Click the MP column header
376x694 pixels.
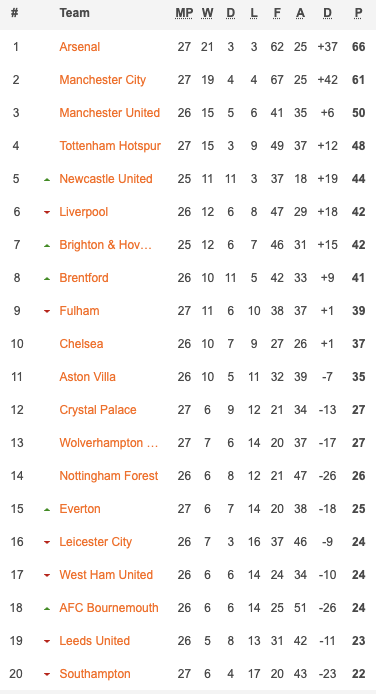(x=184, y=13)
